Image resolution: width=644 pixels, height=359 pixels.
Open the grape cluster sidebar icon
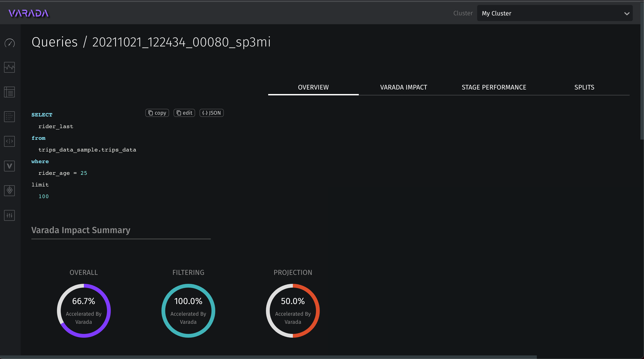[9, 191]
